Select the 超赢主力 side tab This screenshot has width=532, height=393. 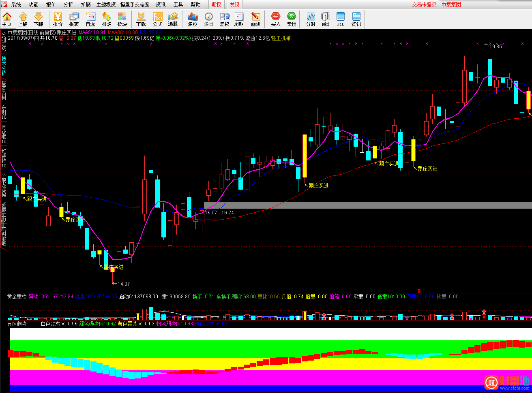point(4,211)
